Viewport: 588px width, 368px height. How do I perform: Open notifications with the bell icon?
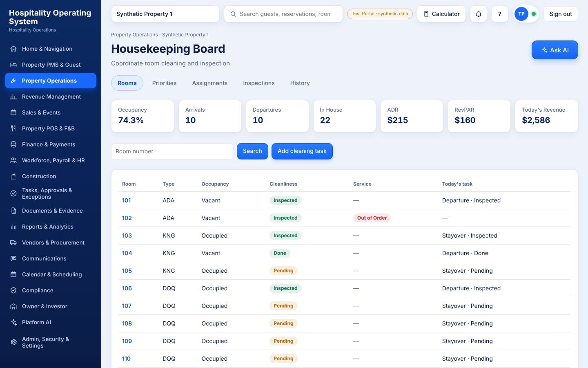pyautogui.click(x=479, y=14)
